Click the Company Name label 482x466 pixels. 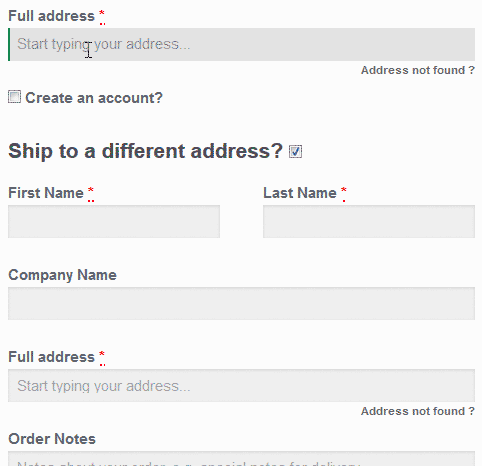pos(63,275)
